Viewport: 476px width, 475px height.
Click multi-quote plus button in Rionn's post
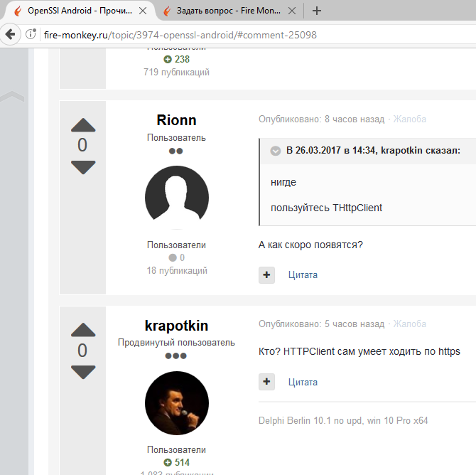click(266, 275)
